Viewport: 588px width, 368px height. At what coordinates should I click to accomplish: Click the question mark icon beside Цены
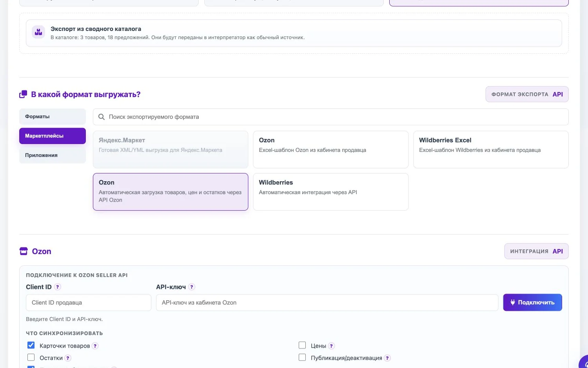coord(331,346)
